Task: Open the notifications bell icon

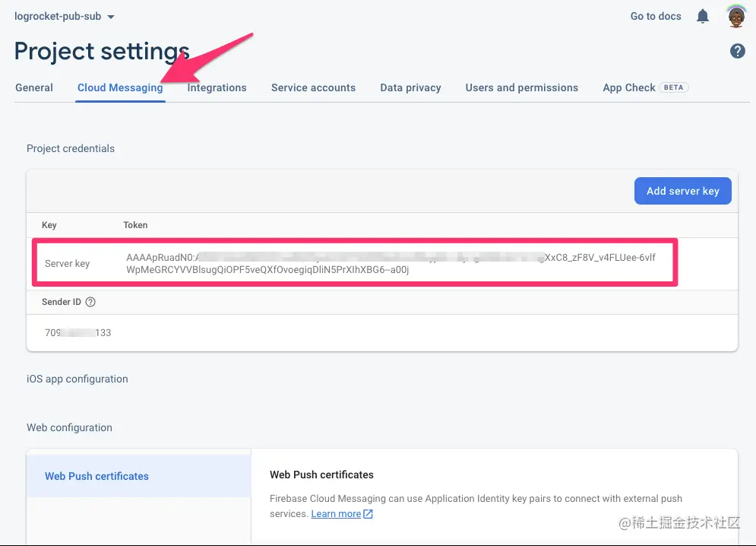Action: pyautogui.click(x=702, y=16)
